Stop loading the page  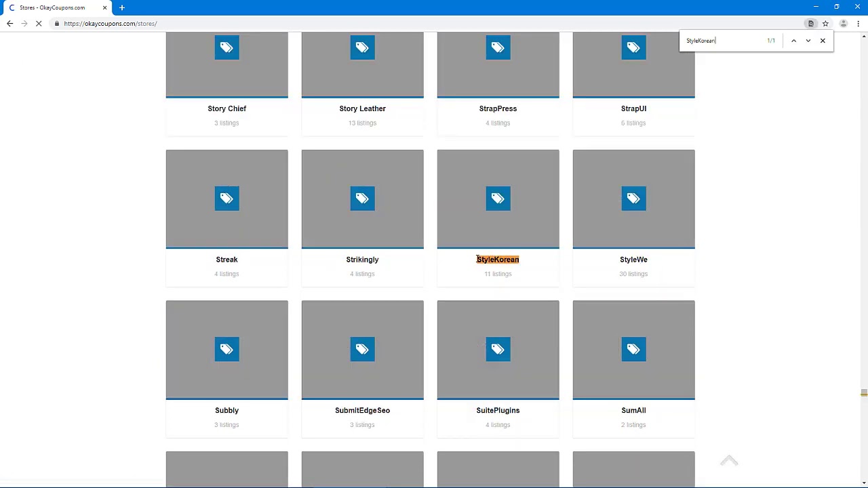[39, 24]
